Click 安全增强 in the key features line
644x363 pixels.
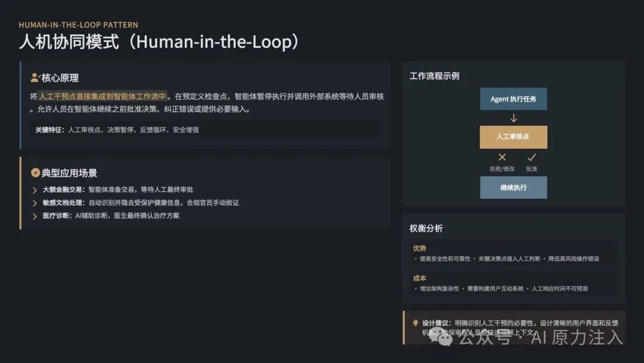(x=185, y=130)
